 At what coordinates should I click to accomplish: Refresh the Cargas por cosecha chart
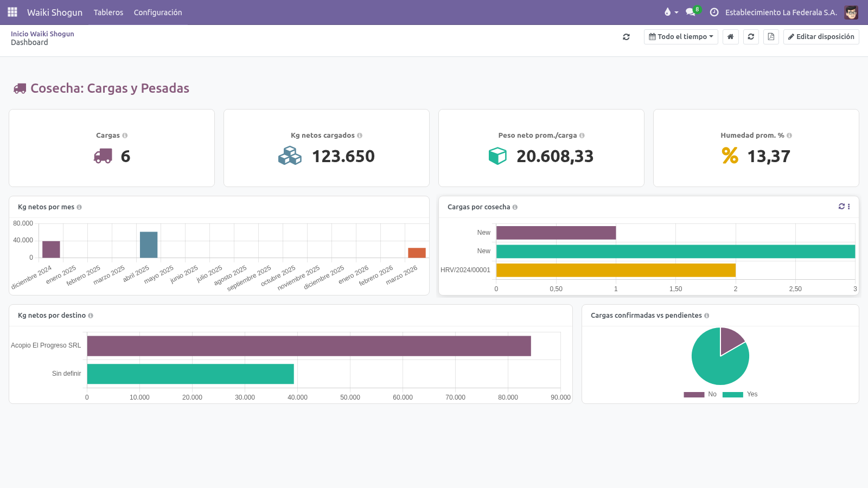coord(841,207)
